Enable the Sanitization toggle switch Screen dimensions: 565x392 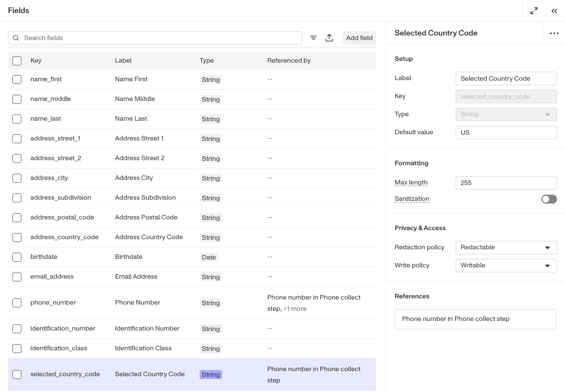[549, 199]
